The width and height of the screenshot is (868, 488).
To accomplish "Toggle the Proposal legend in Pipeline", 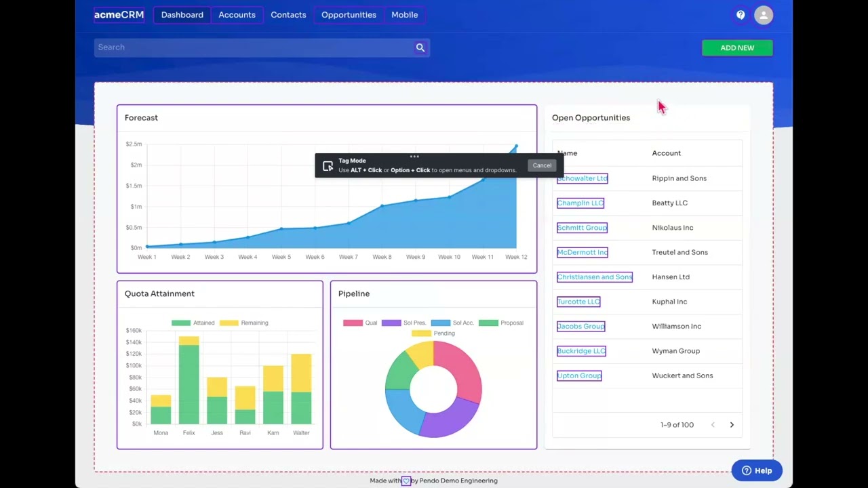I will pyautogui.click(x=501, y=323).
